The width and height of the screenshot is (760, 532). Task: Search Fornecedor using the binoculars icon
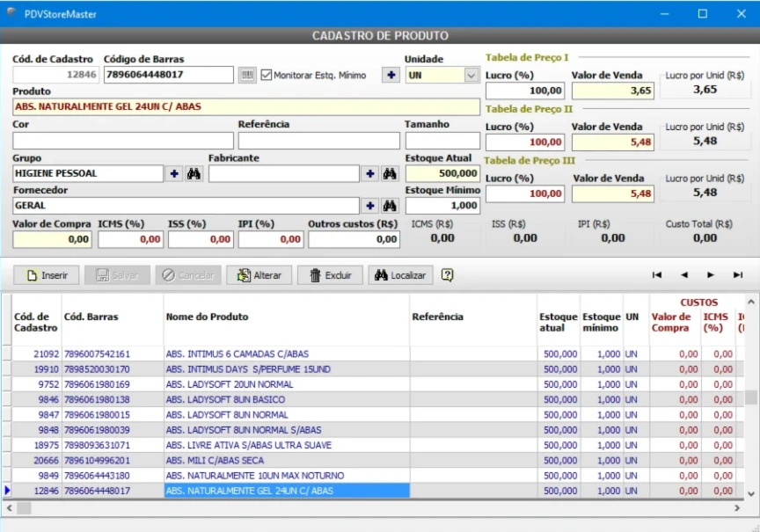(390, 206)
